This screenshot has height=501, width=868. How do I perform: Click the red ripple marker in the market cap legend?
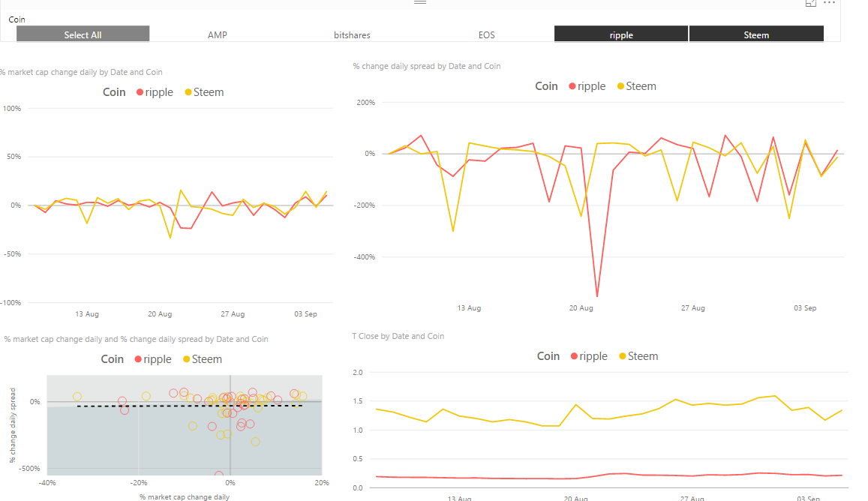point(140,92)
